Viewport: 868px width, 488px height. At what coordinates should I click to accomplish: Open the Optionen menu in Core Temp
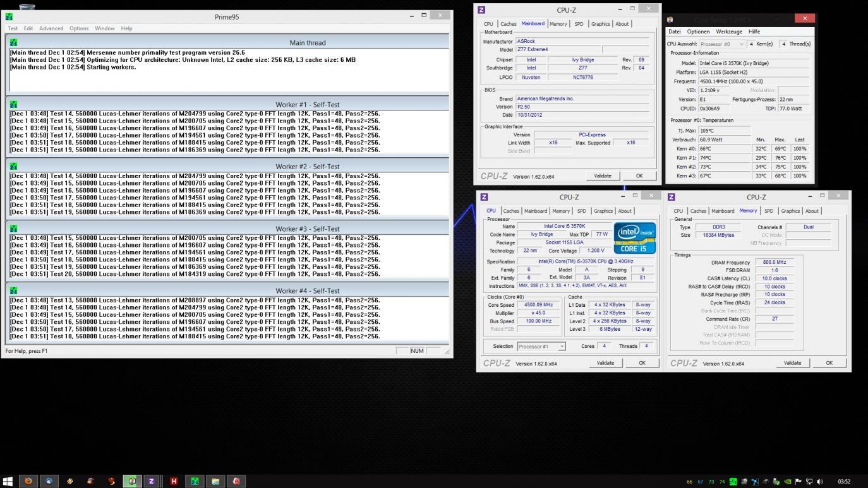[698, 32]
